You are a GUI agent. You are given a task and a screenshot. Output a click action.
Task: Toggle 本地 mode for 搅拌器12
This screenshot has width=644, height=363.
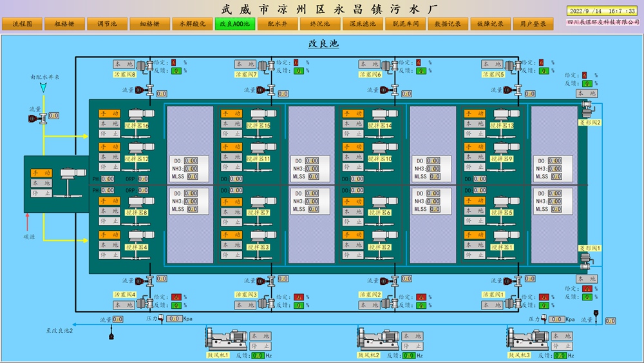pos(109,157)
